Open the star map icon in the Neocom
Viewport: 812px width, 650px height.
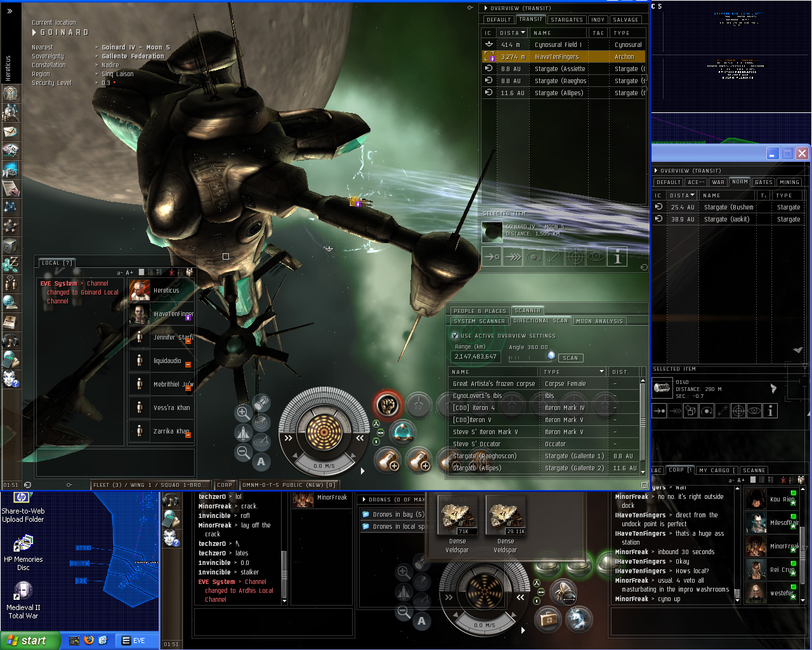[10, 207]
